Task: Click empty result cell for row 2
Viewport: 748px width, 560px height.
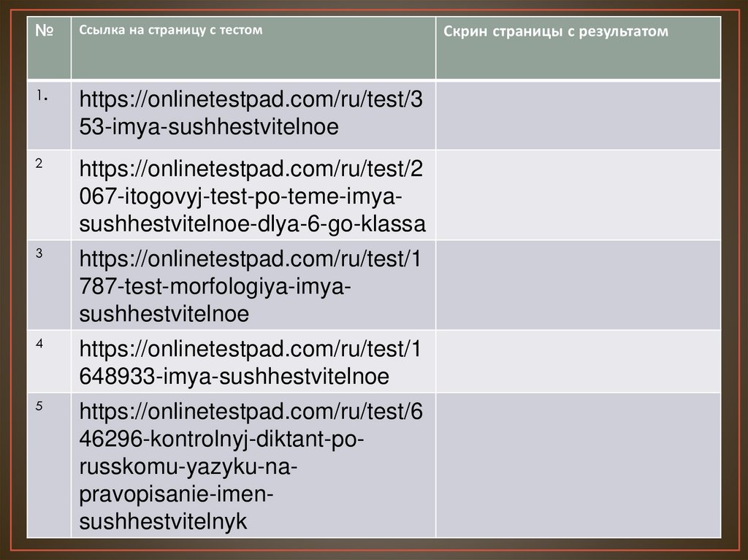Action: [579, 195]
